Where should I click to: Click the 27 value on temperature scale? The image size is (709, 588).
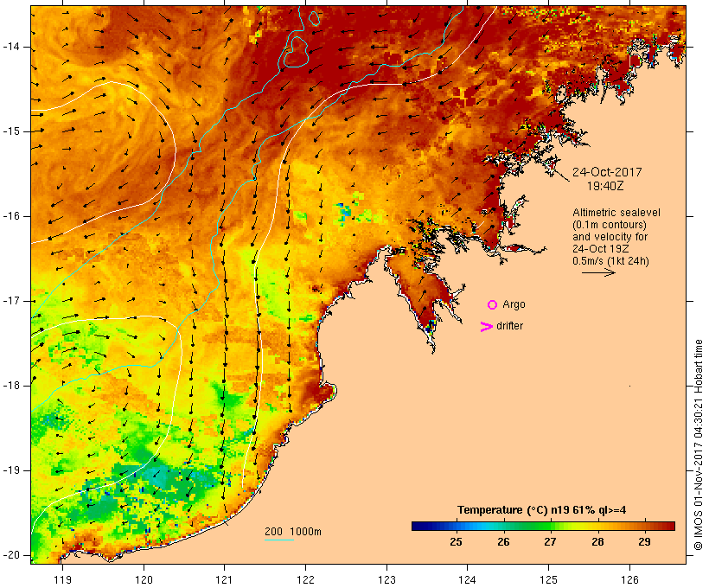550,541
